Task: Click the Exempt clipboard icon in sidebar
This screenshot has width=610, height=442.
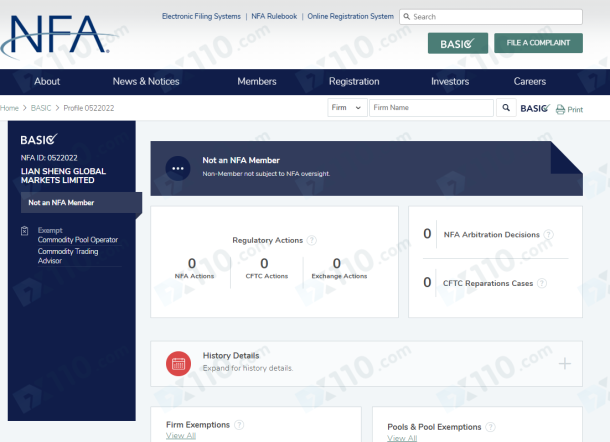Action: (25, 231)
